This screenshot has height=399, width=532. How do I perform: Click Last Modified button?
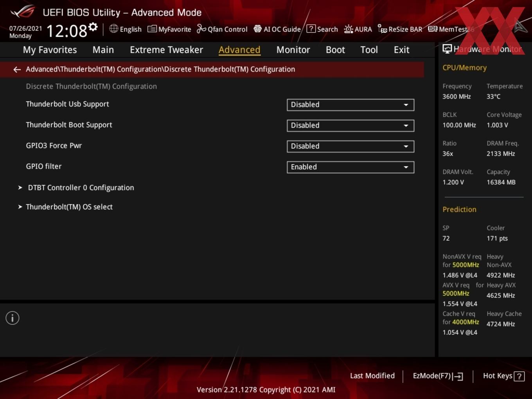(x=372, y=376)
